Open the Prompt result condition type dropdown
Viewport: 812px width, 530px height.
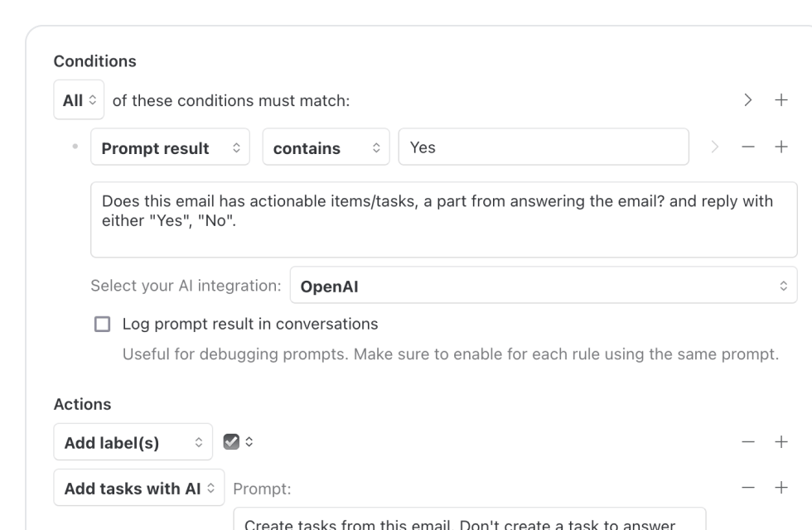(x=170, y=147)
